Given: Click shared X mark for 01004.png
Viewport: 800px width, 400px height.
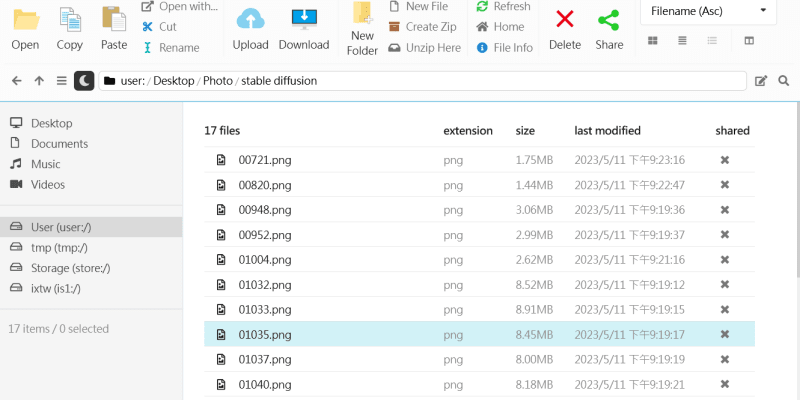Looking at the screenshot, I should (x=724, y=260).
